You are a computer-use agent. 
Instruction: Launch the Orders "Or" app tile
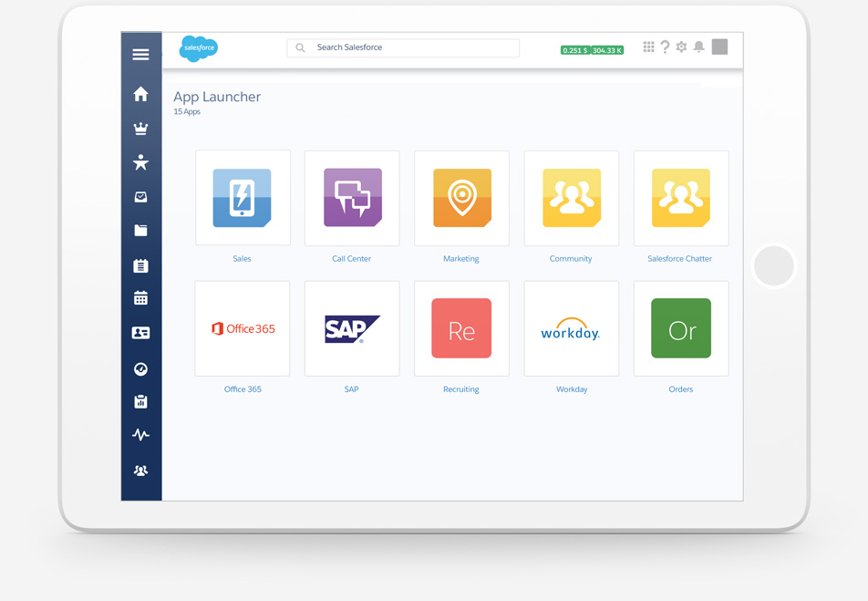click(681, 328)
